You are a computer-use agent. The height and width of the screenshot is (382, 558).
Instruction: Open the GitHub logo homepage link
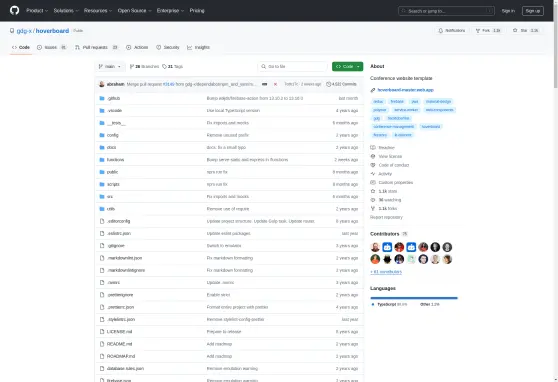15,10
